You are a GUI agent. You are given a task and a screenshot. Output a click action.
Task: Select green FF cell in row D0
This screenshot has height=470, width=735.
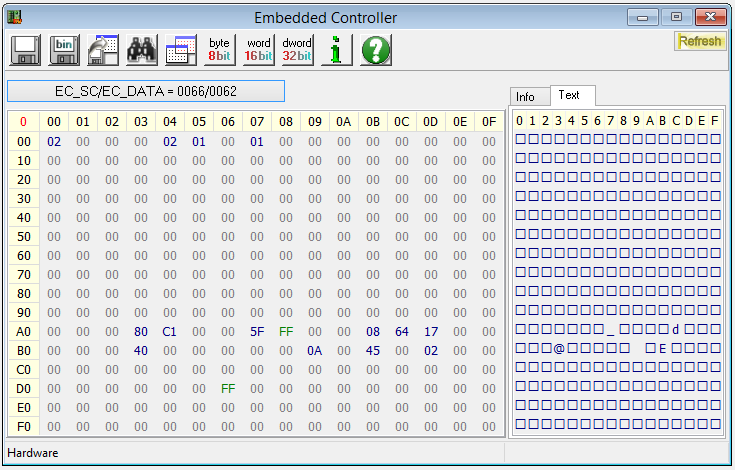point(228,388)
